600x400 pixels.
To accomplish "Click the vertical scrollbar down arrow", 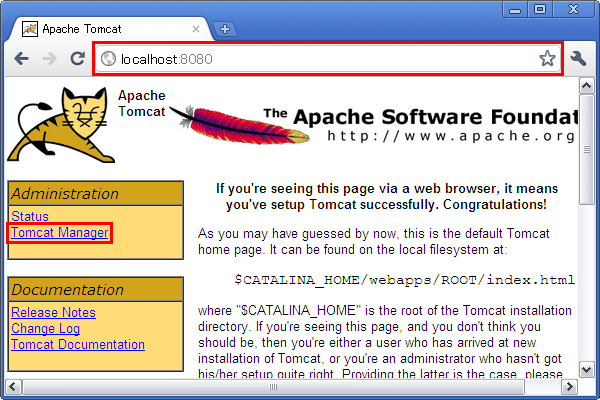I will 587,369.
